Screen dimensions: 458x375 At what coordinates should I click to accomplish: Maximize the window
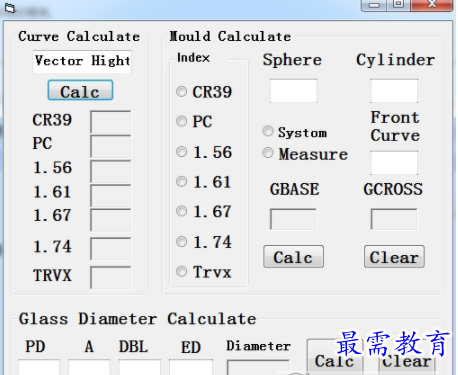(x=398, y=4)
